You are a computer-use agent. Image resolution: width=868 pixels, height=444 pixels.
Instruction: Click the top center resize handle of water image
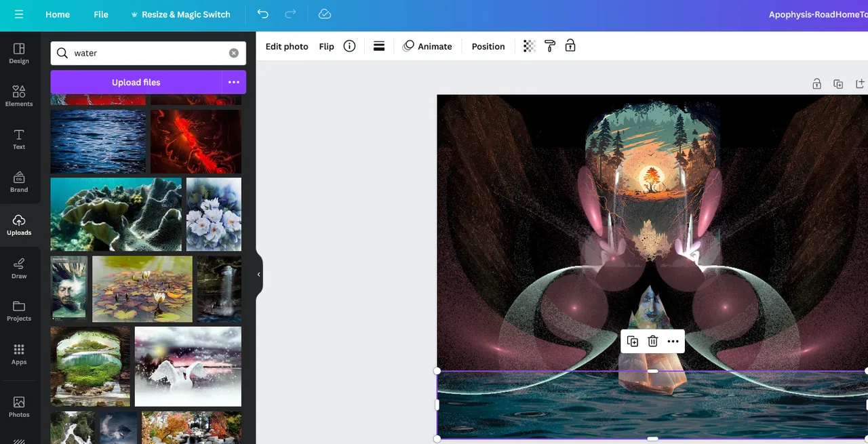[652, 371]
